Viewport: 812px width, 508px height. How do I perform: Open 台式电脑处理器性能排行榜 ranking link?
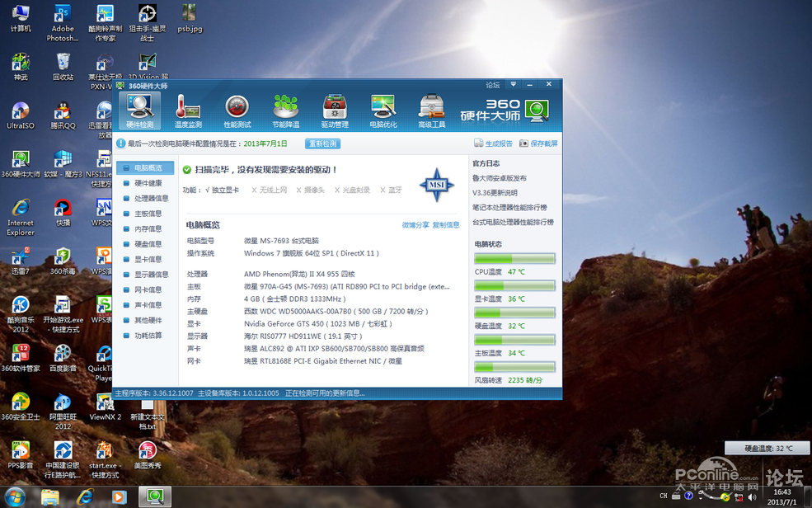coord(513,222)
